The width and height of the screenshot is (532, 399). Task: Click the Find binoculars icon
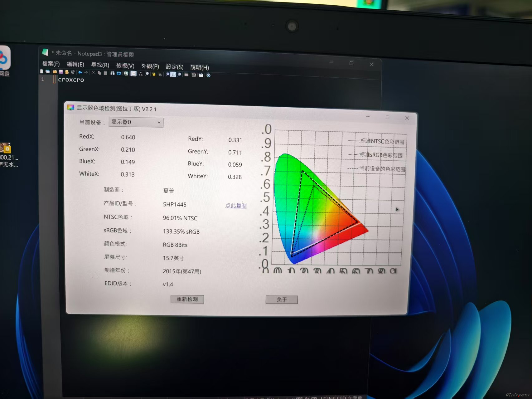click(112, 73)
